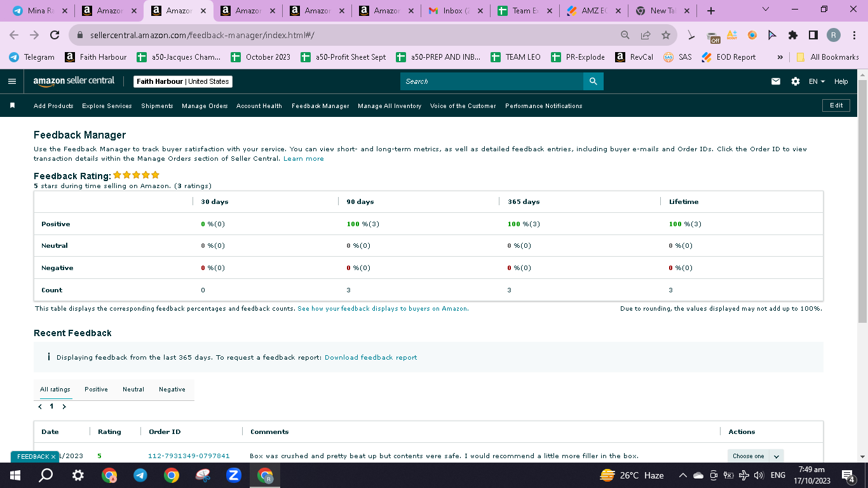Open Telegram from the Windows taskbar
This screenshot has height=488, width=868.
(x=140, y=475)
